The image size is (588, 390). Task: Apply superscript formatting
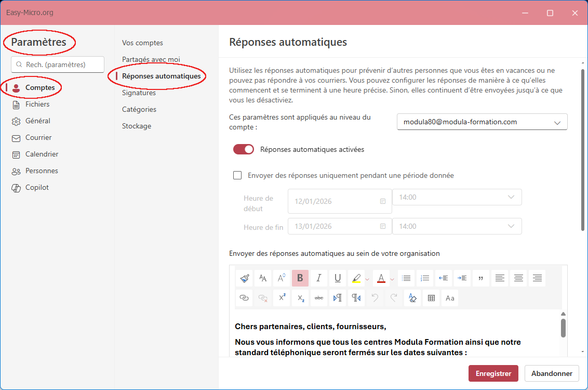tap(282, 298)
